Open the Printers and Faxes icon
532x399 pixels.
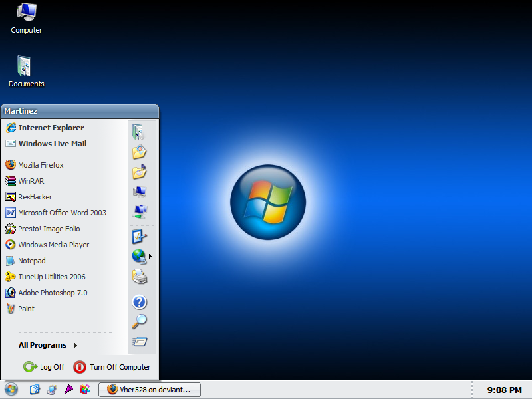(140, 277)
